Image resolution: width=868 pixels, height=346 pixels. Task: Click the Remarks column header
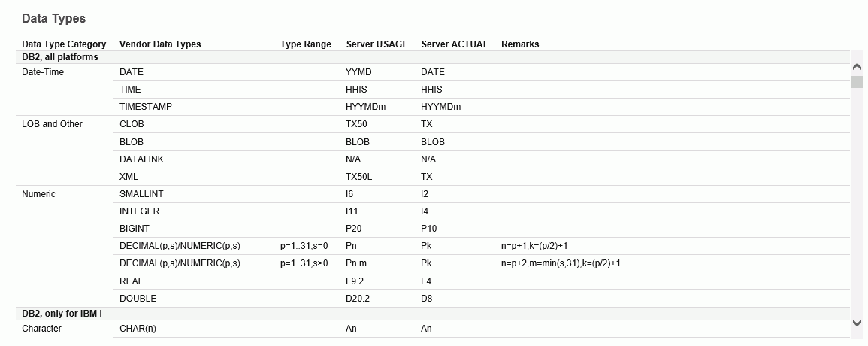point(520,44)
